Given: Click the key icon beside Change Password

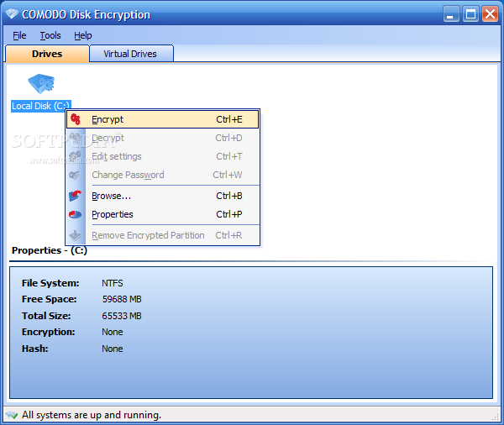Looking at the screenshot, I should 75,176.
